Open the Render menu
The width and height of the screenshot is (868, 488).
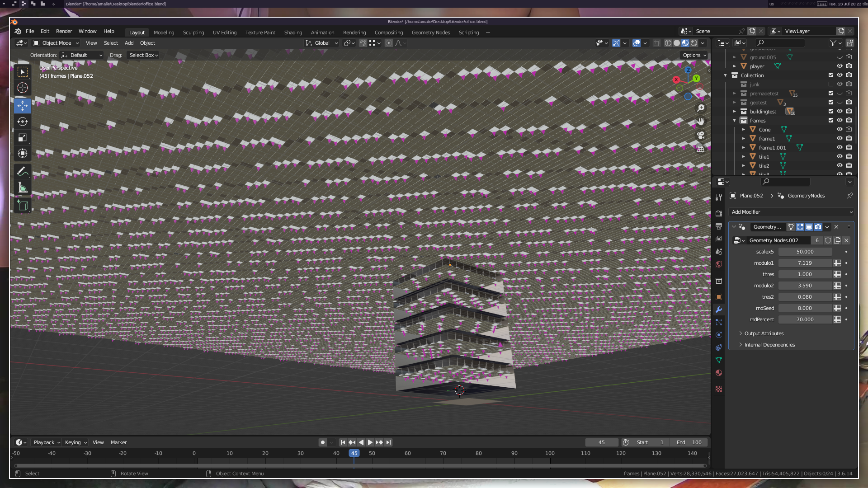[64, 31]
